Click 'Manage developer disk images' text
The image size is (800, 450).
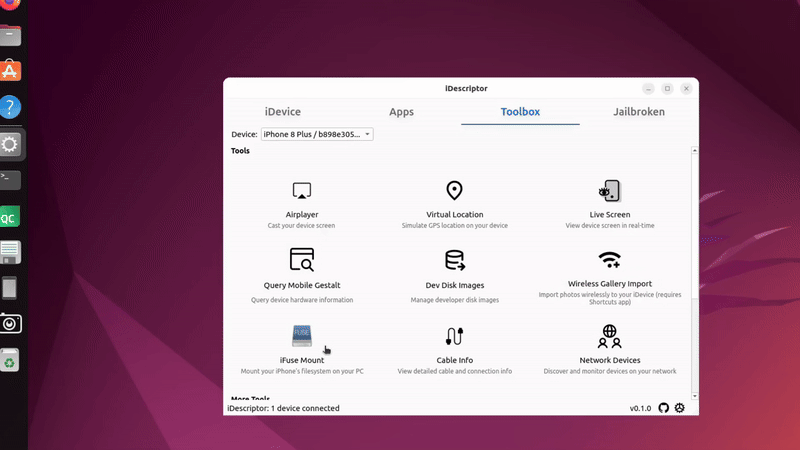click(455, 300)
